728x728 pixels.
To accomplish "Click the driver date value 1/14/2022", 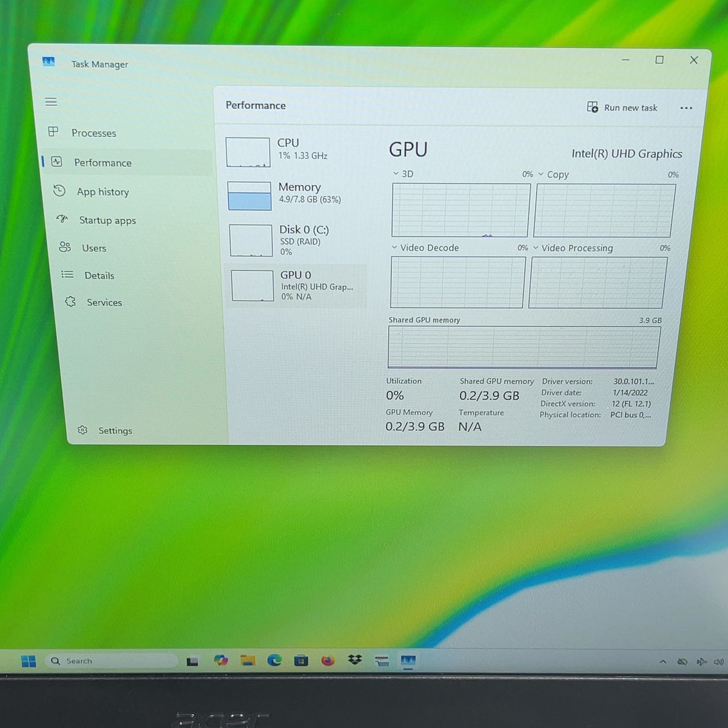I will tap(630, 393).
